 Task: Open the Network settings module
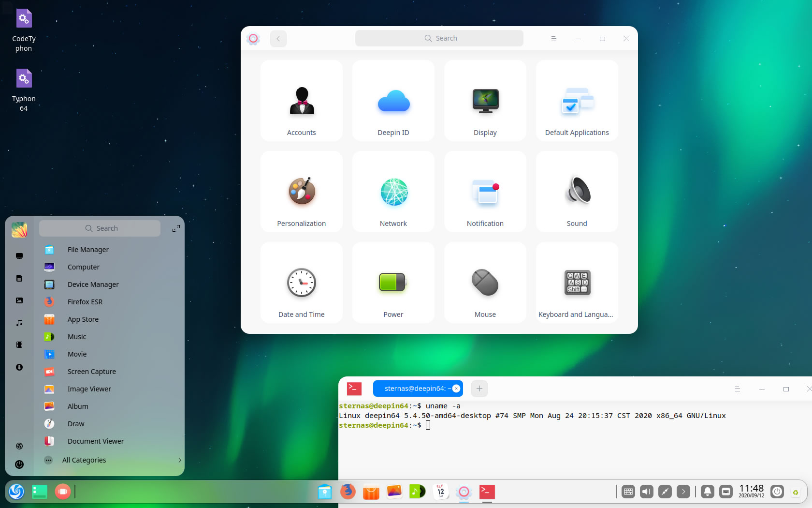click(x=393, y=192)
